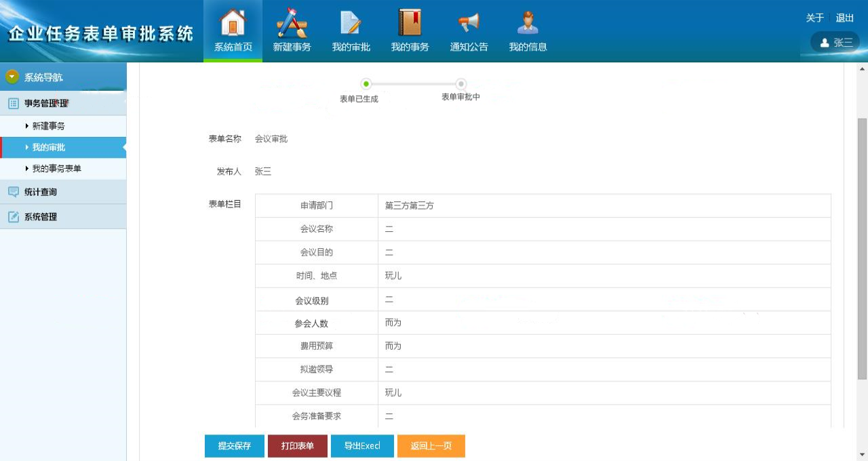Image resolution: width=868 pixels, height=461 pixels.
Task: Click the scroll-down arrow on the vertical scrollbar
Action: (x=862, y=454)
